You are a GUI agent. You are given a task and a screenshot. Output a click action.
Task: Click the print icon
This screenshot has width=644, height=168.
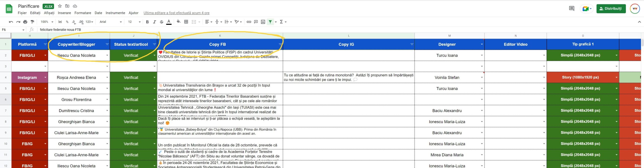point(25,22)
